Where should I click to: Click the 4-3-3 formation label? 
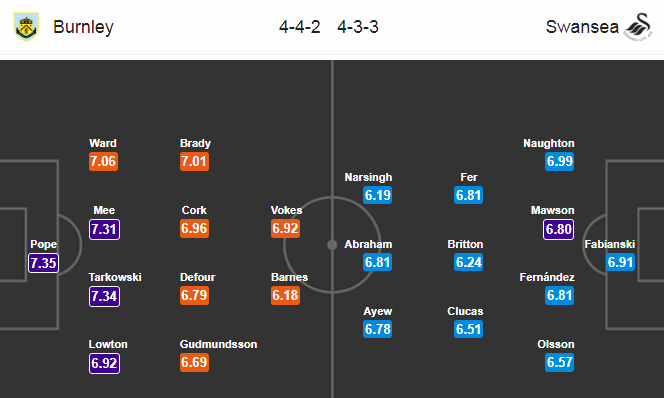coord(358,27)
